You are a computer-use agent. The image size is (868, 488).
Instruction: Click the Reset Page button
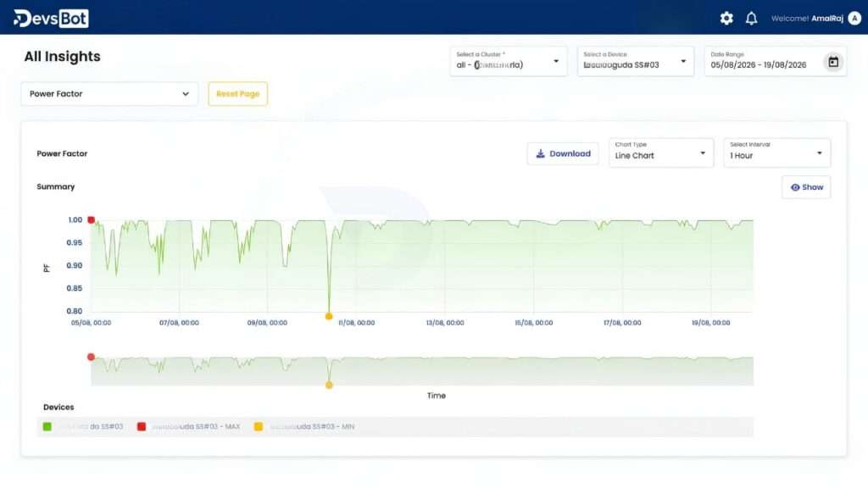[x=237, y=94]
